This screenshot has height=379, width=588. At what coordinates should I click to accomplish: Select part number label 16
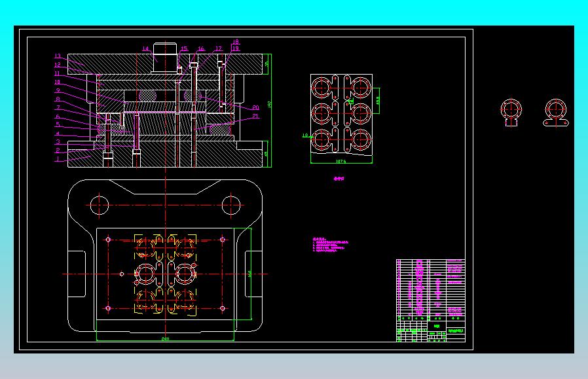point(201,48)
